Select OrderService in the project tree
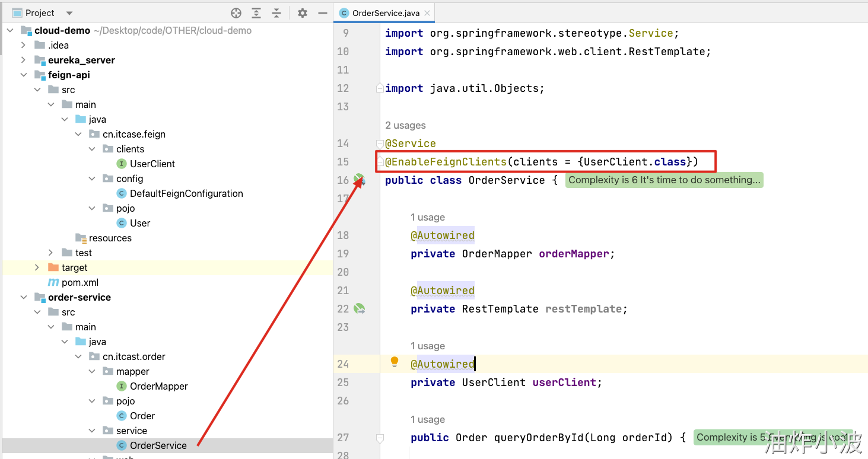868x459 pixels. point(158,445)
